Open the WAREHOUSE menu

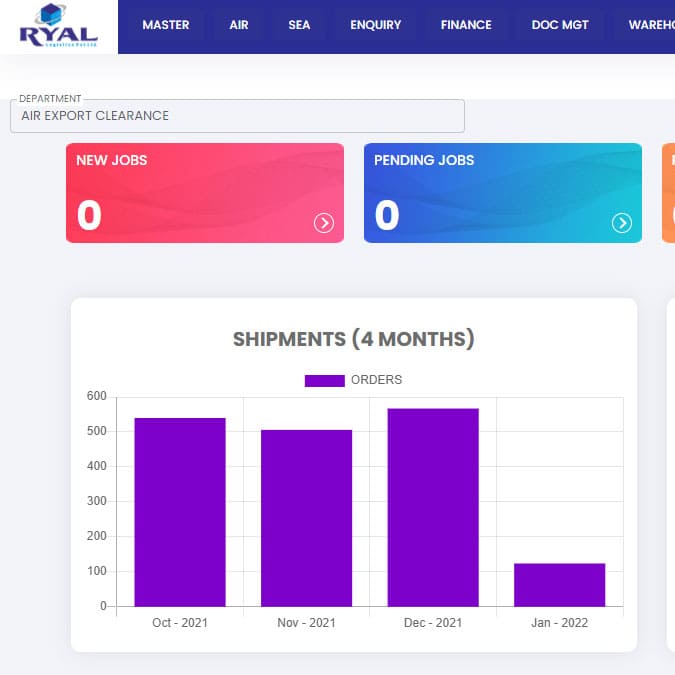652,25
